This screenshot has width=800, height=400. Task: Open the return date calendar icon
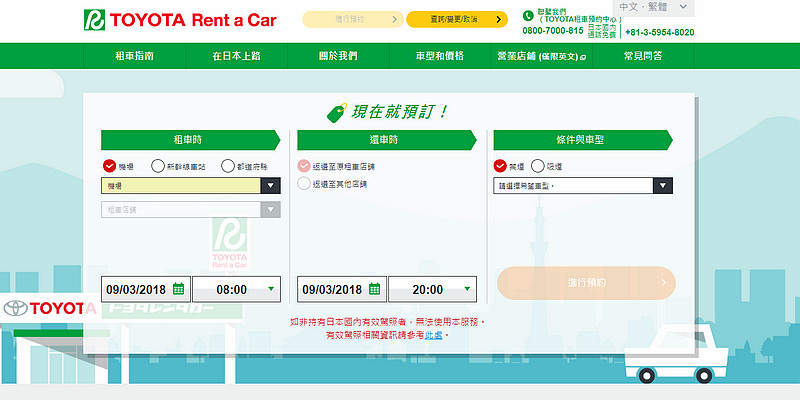pos(374,289)
